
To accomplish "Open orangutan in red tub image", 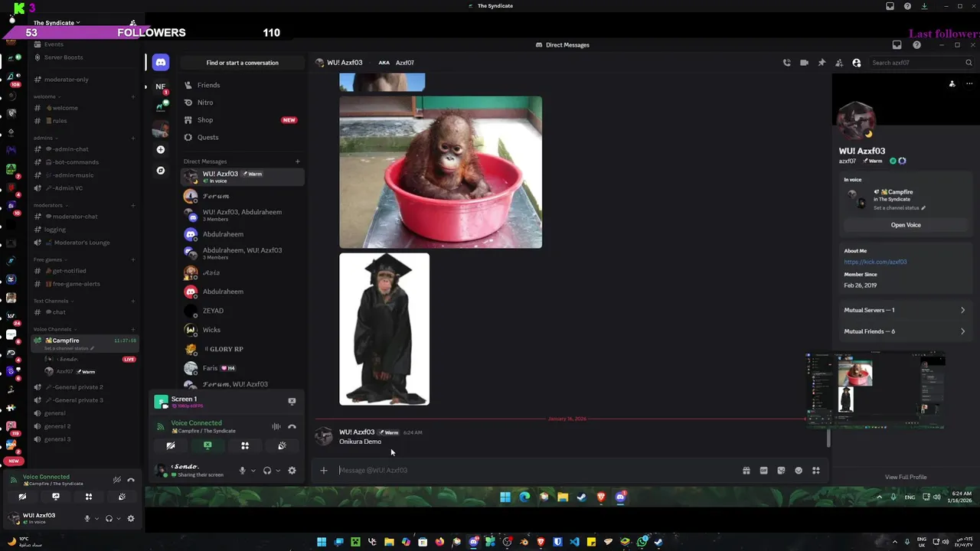I will pyautogui.click(x=440, y=172).
